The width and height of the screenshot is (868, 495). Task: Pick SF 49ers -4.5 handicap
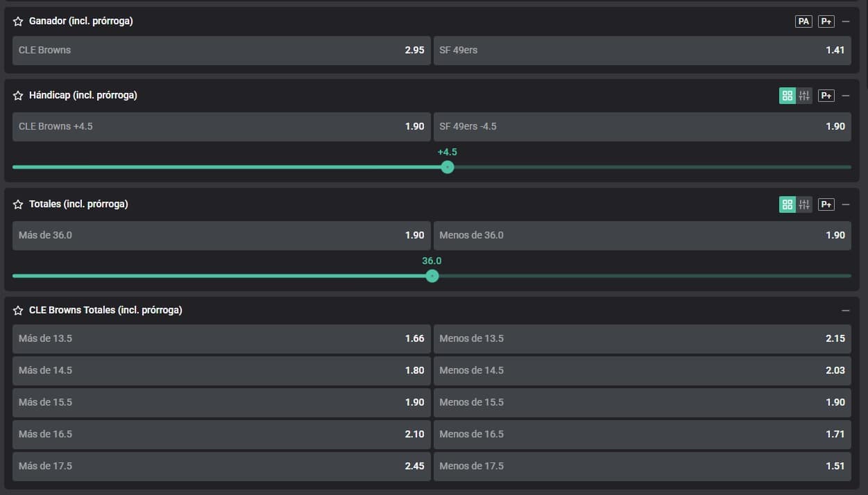tap(642, 127)
